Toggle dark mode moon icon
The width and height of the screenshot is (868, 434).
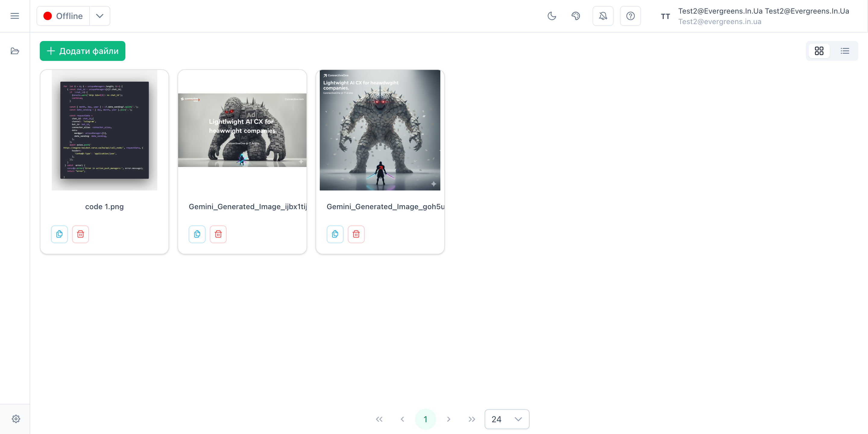[x=552, y=16]
